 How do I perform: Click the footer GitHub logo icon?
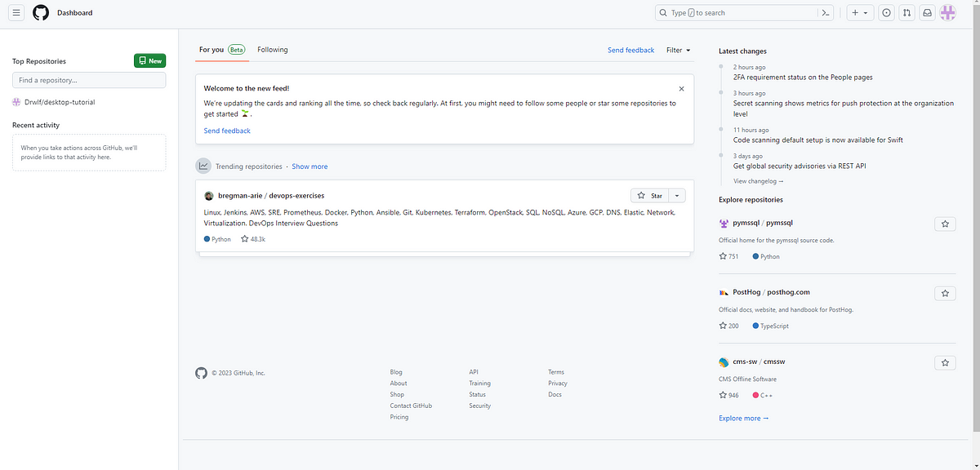(201, 373)
